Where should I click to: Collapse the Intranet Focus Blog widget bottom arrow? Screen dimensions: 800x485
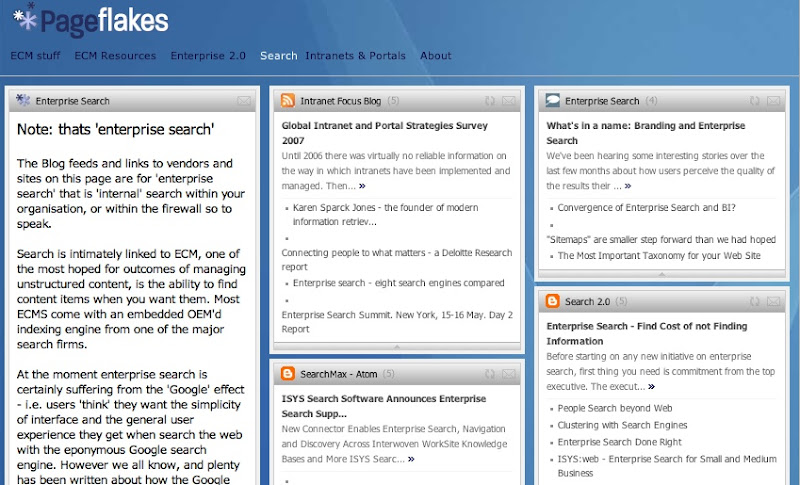pyautogui.click(x=398, y=346)
